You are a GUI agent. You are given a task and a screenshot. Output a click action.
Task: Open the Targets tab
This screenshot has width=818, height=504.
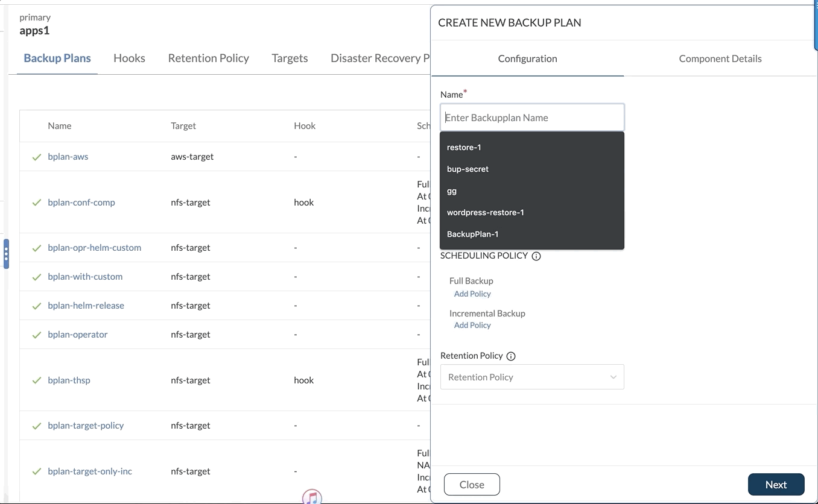(x=290, y=58)
